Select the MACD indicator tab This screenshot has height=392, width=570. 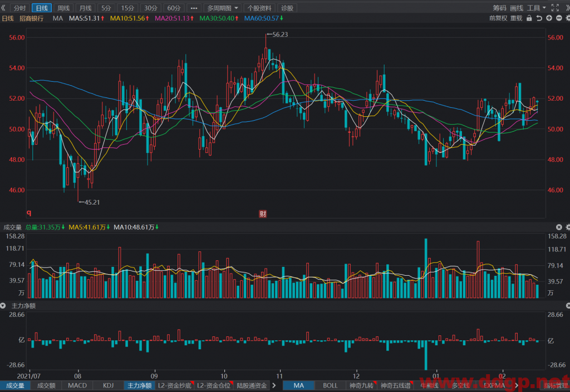click(x=77, y=385)
